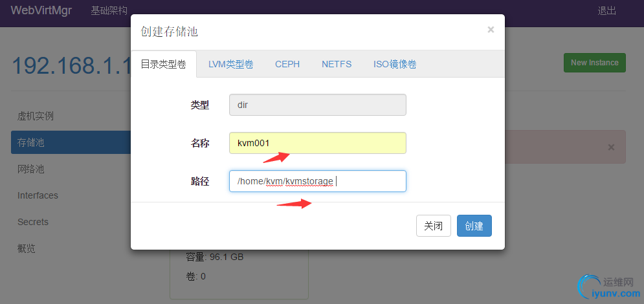Dismiss the alert banner with its X
The image size is (644, 304).
(x=611, y=147)
